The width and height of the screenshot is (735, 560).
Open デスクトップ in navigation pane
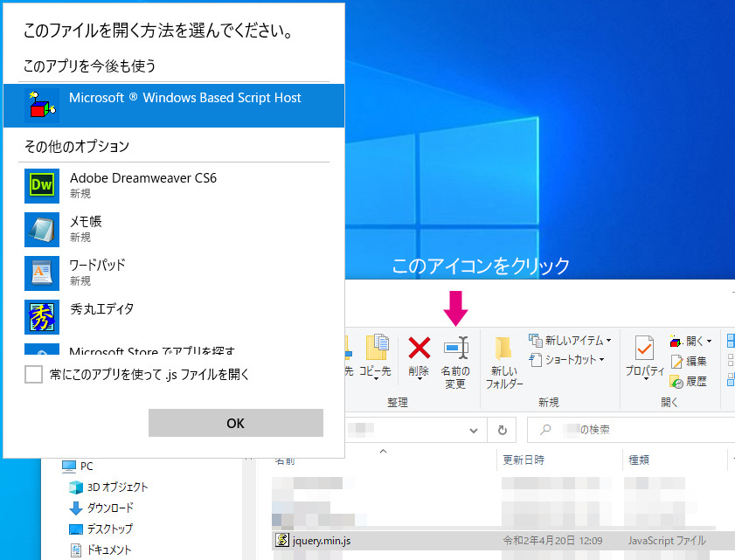coord(101,529)
